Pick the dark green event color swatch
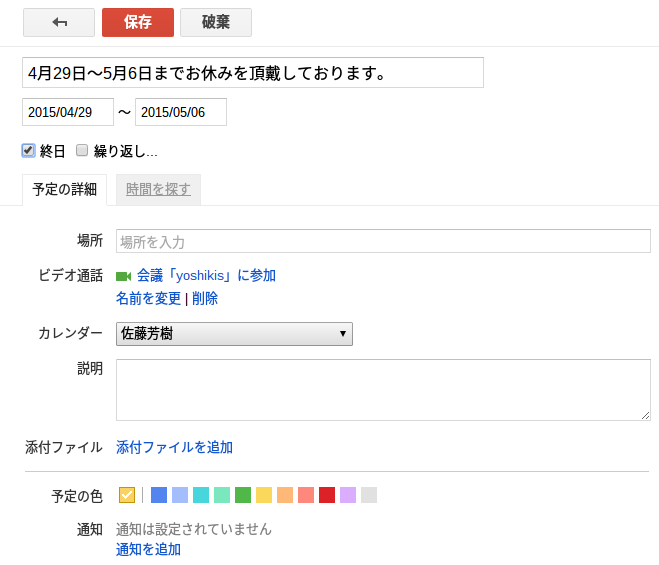The height and width of the screenshot is (565, 659). [x=243, y=495]
